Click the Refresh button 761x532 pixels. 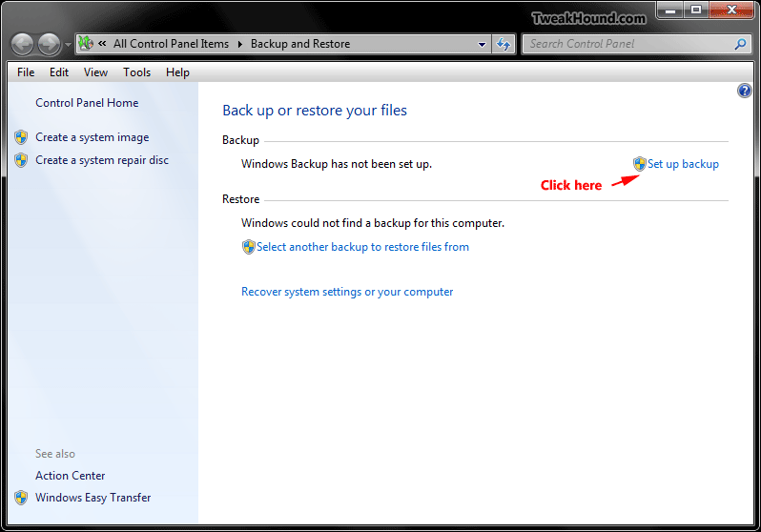[504, 44]
